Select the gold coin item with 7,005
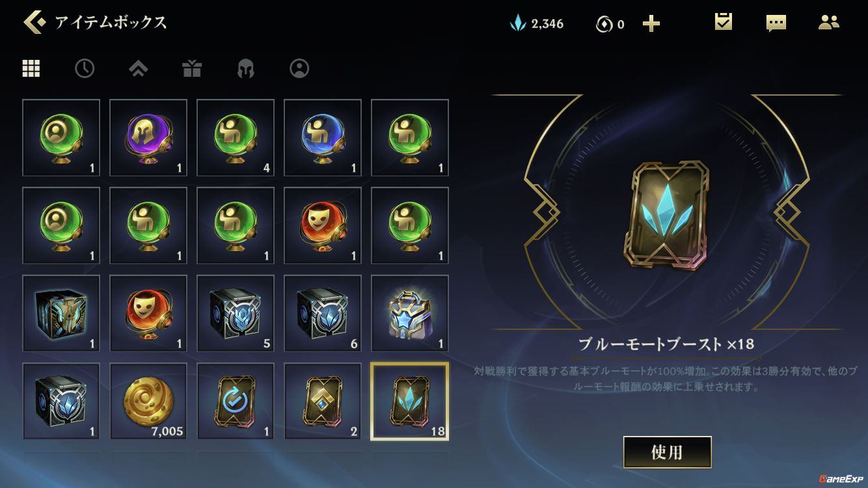Image resolution: width=868 pixels, height=488 pixels. coord(148,401)
